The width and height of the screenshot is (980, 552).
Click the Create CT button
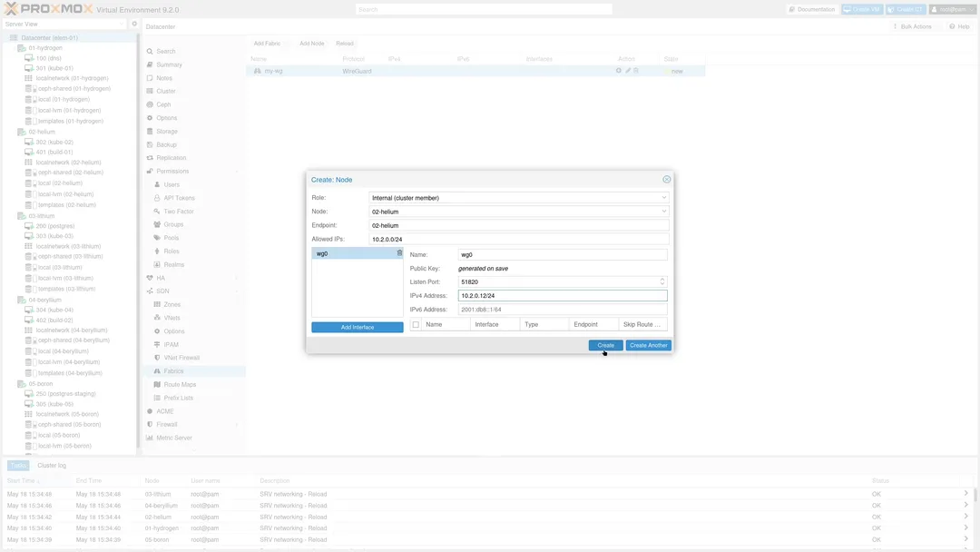tap(906, 9)
